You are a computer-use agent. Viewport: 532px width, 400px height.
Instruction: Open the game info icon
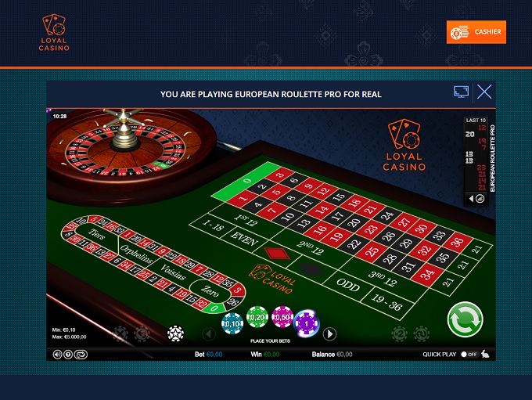(x=68, y=355)
